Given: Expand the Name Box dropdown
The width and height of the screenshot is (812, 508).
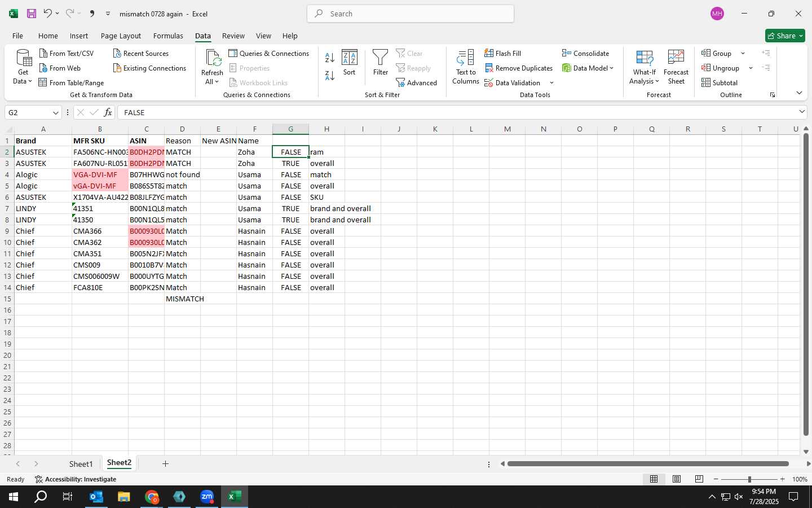Looking at the screenshot, I should 55,113.
